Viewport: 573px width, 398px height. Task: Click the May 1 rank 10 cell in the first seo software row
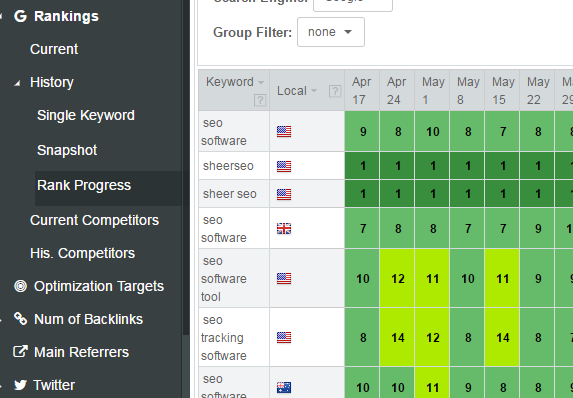432,132
